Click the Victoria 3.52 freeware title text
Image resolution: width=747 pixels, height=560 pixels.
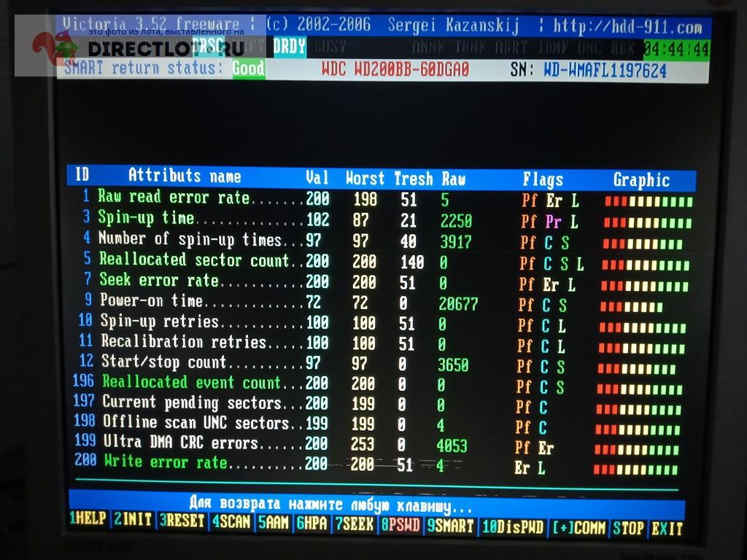(x=150, y=24)
